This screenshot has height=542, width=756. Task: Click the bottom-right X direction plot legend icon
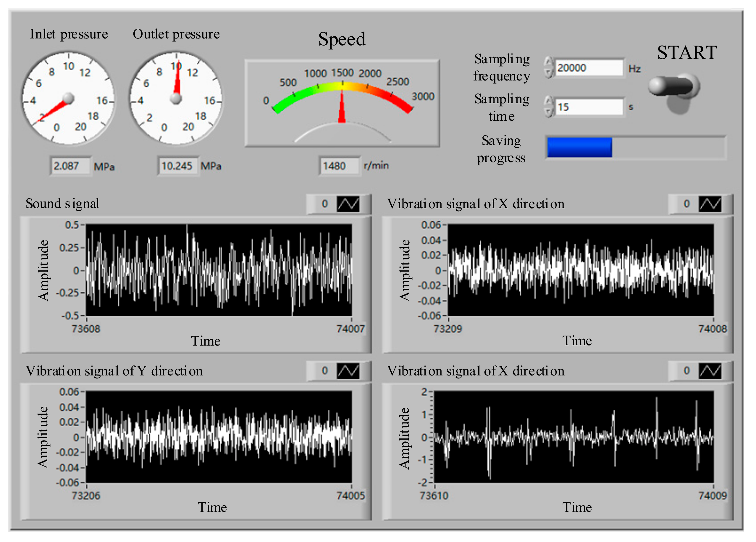[710, 371]
